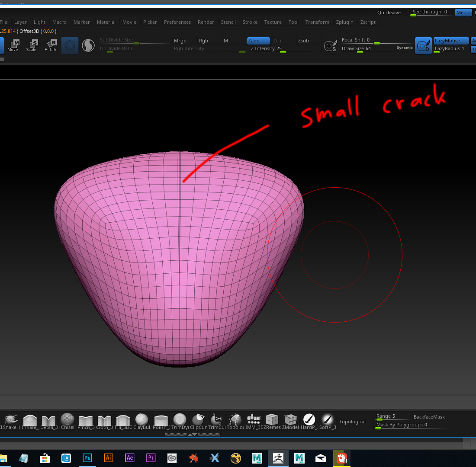Open Photoshop from the taskbar
The height and width of the screenshot is (467, 476).
(x=87, y=457)
